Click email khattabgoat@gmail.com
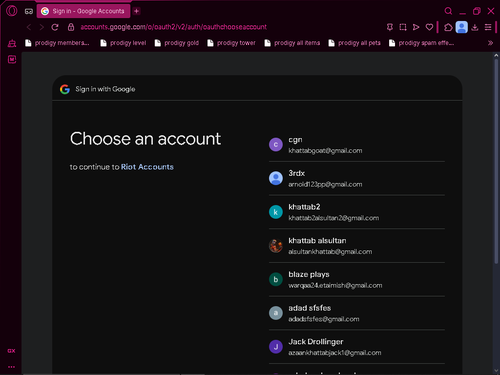500x375 pixels. point(325,151)
